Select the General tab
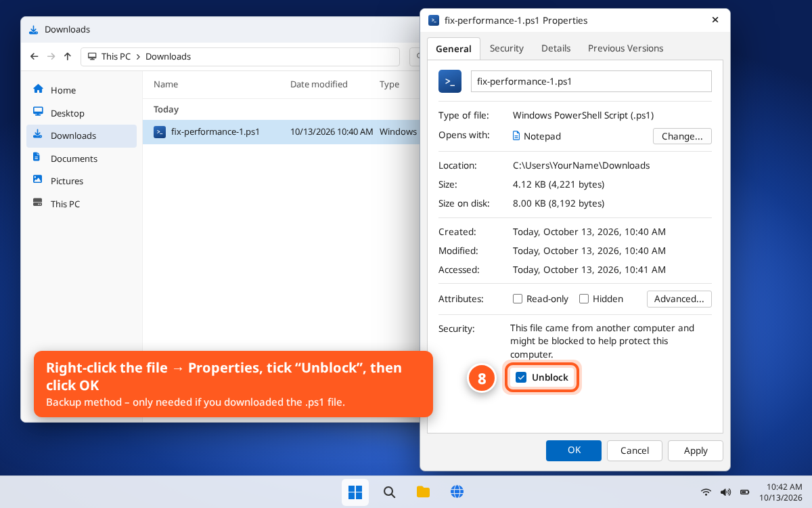Image resolution: width=812 pixels, height=508 pixels. [453, 49]
